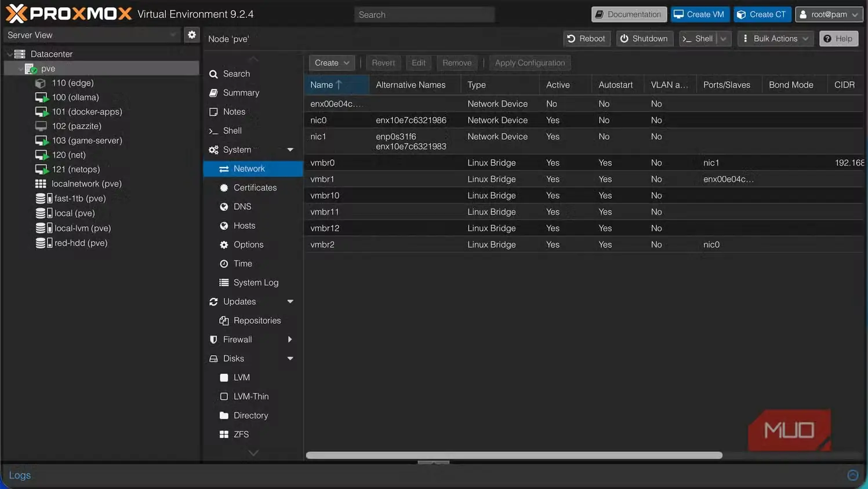The width and height of the screenshot is (868, 489).
Task: Click the Help button
Action: (838, 39)
